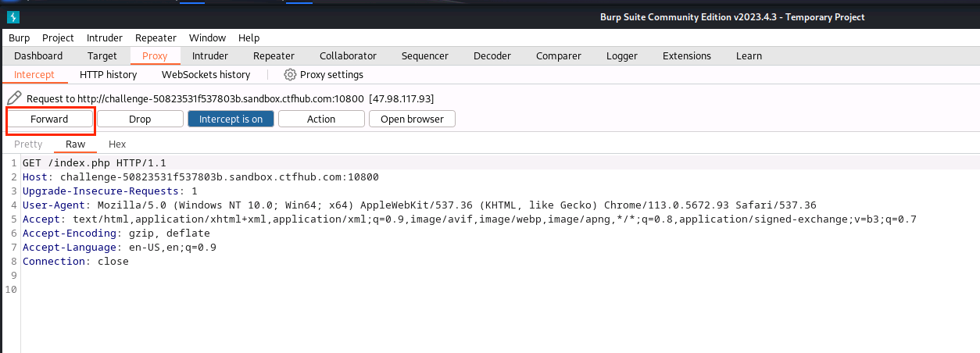Switch request view to Hex

[x=117, y=144]
